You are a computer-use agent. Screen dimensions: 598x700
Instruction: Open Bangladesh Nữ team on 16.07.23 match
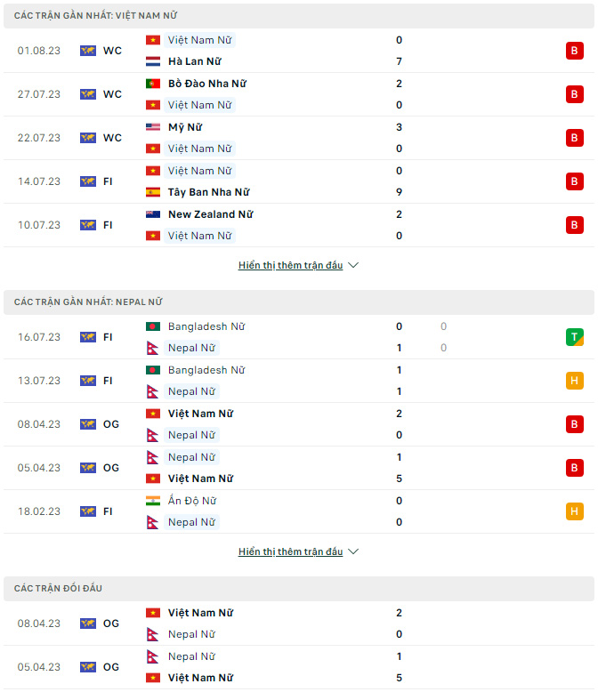coord(206,326)
